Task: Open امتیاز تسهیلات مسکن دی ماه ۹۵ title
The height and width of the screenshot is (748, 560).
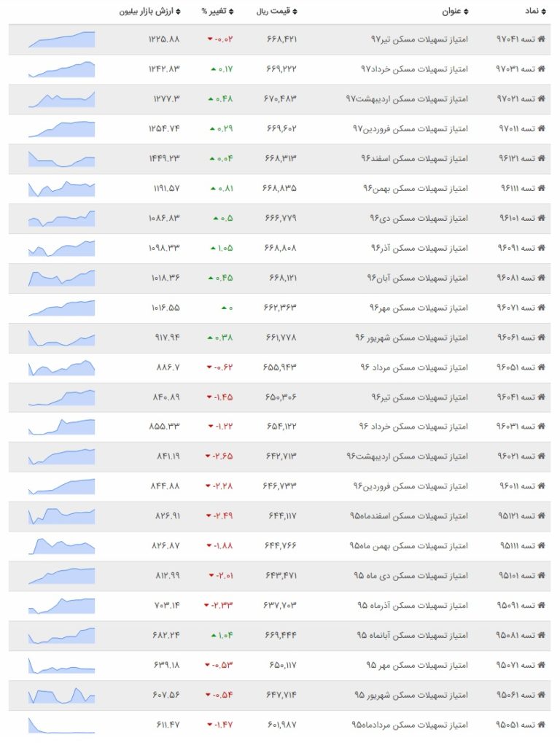Action: click(411, 576)
